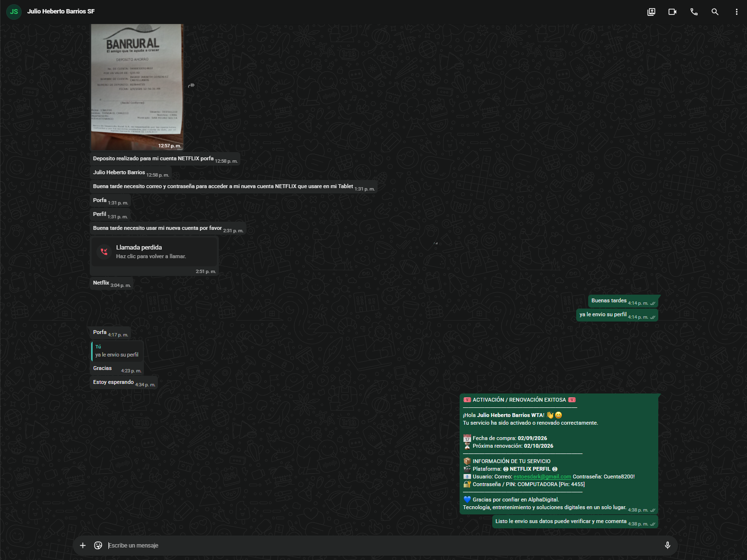Click the 'Gracias por confiar en AlphaDigital' line
This screenshot has width=747, height=560.
[511, 500]
